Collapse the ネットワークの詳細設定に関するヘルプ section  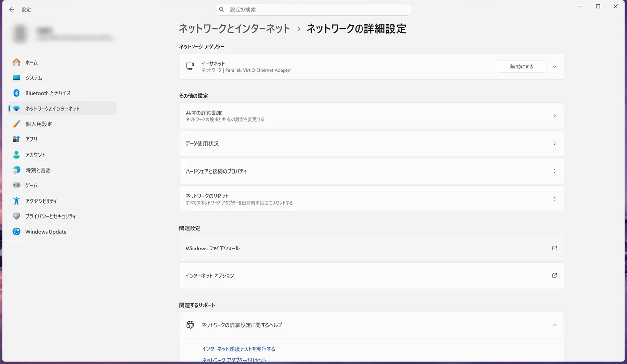(555, 325)
